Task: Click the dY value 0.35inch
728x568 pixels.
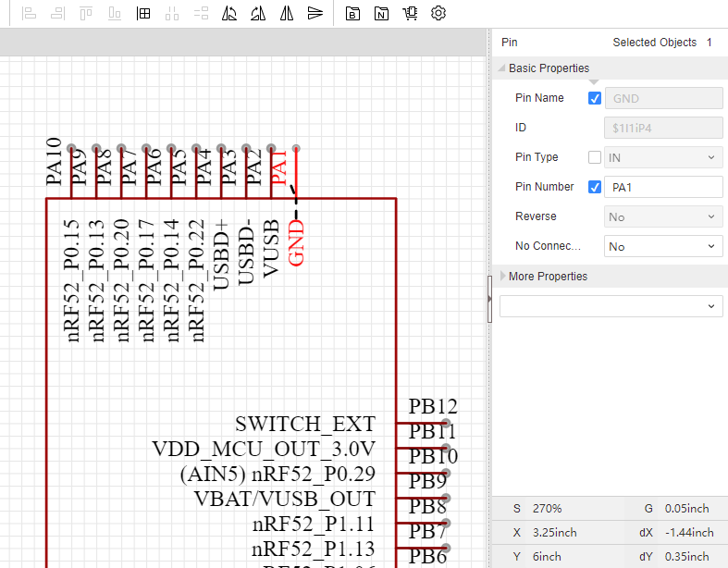Action: tap(686, 557)
